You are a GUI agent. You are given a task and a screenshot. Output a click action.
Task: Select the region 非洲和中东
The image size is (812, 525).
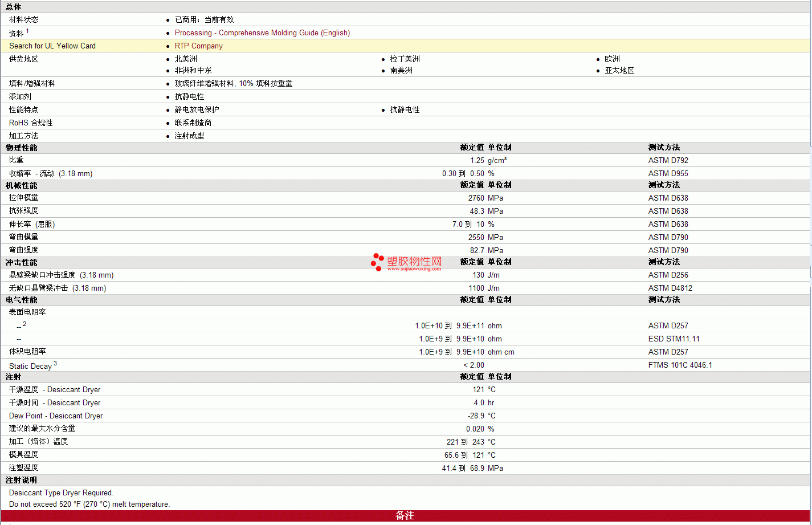193,71
